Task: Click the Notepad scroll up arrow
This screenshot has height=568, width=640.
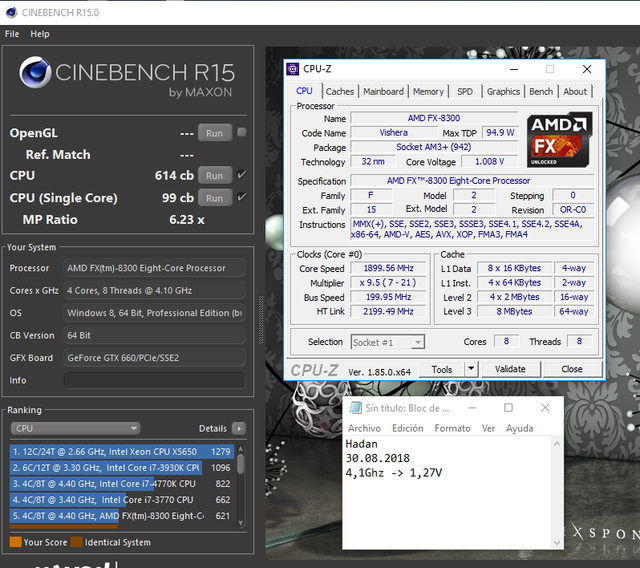Action: tap(557, 444)
